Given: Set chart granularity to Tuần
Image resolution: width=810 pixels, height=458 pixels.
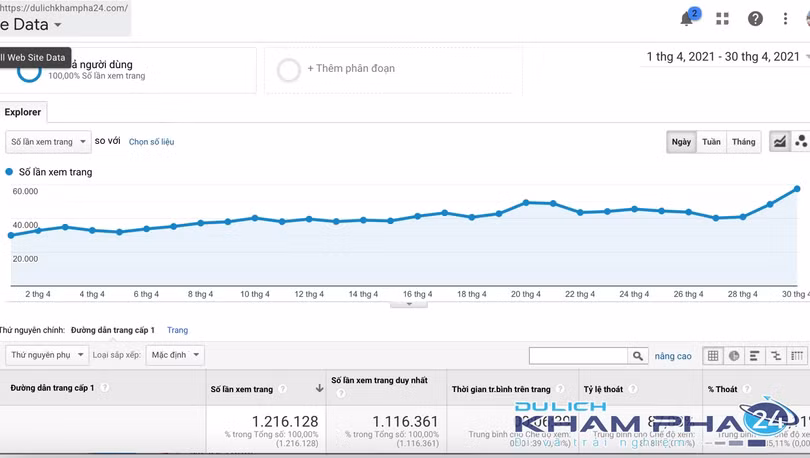Looking at the screenshot, I should coord(711,142).
